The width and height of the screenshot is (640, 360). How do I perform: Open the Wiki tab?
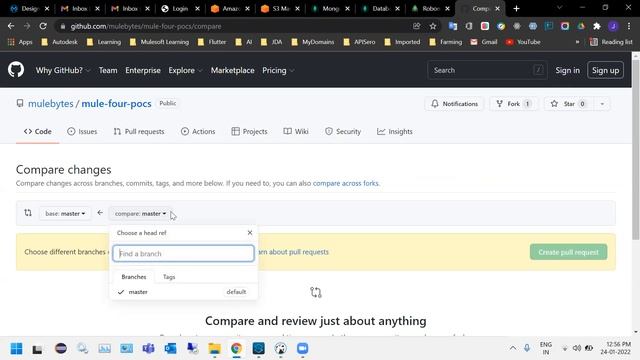pos(296,131)
